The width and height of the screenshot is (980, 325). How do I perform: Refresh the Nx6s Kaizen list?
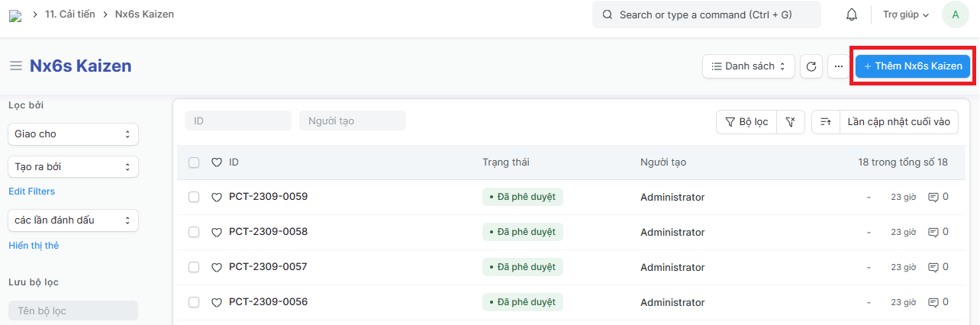pos(811,66)
